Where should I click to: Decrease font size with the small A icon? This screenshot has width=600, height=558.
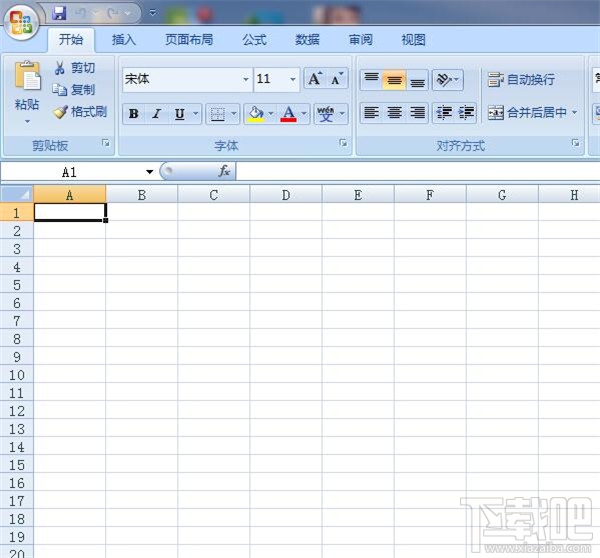pyautogui.click(x=336, y=79)
